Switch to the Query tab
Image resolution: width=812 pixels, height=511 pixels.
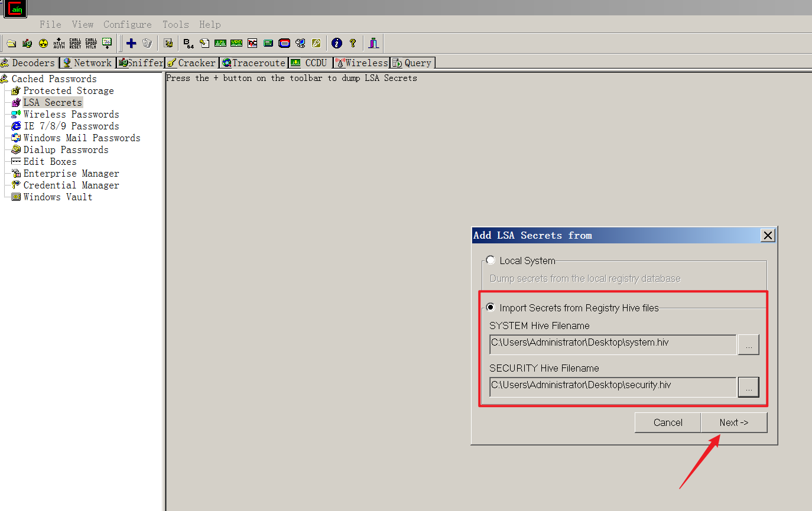[413, 63]
